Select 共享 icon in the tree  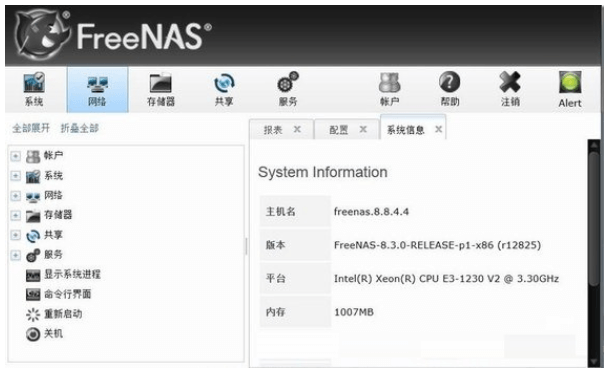click(x=33, y=236)
